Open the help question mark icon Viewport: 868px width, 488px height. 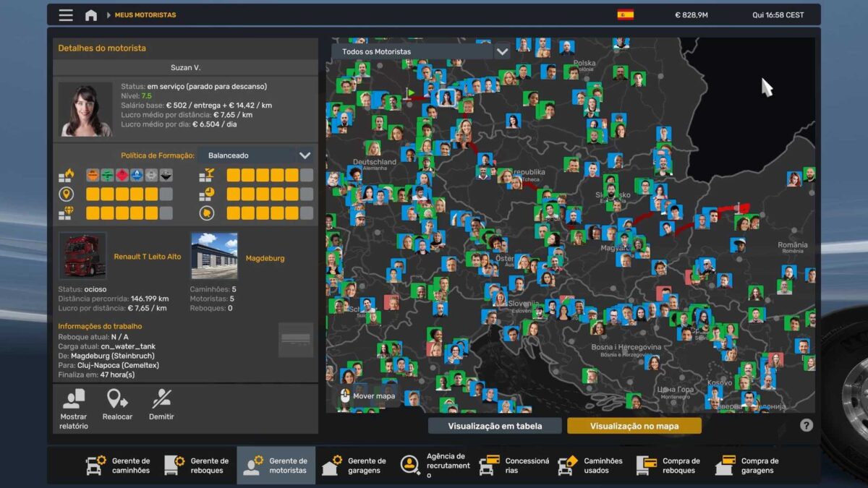(x=807, y=425)
